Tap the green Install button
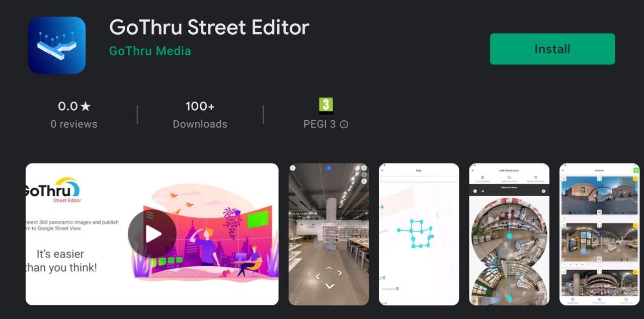Viewport: 644px width, 319px height. pos(552,49)
